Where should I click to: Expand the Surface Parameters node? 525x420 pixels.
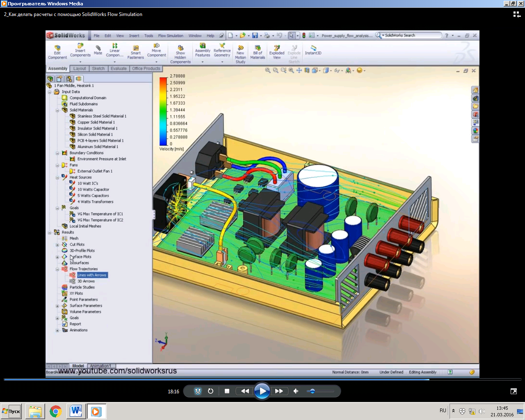[57, 306]
